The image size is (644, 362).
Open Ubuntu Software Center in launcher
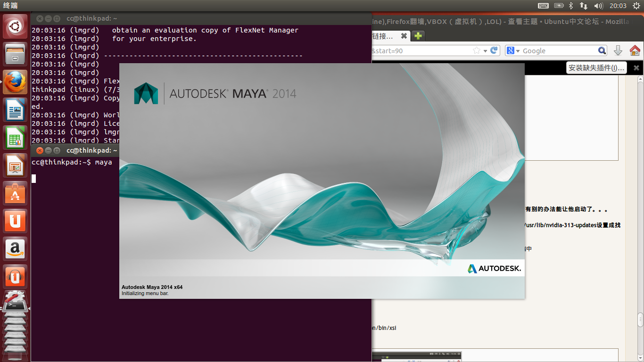pos(15,193)
